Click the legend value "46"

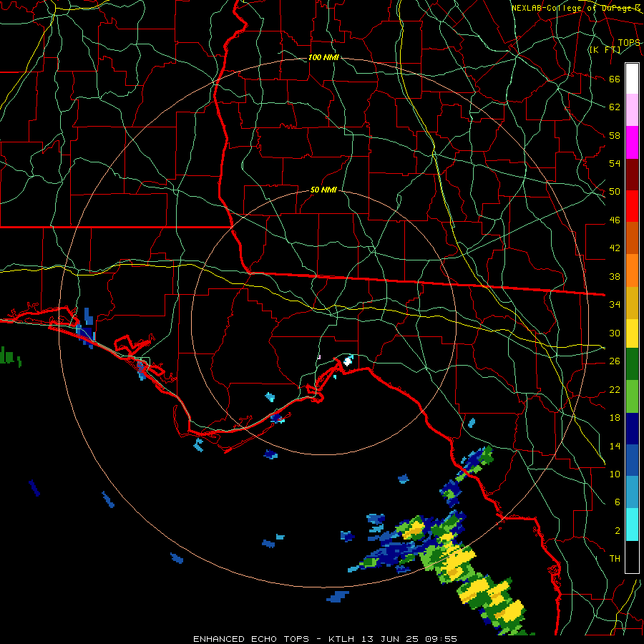615,220
